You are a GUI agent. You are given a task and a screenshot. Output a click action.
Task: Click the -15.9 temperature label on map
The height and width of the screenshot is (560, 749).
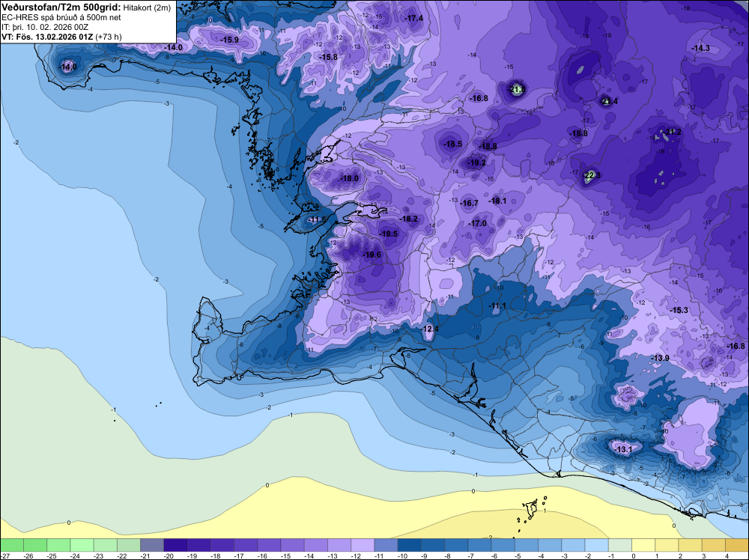pyautogui.click(x=230, y=40)
